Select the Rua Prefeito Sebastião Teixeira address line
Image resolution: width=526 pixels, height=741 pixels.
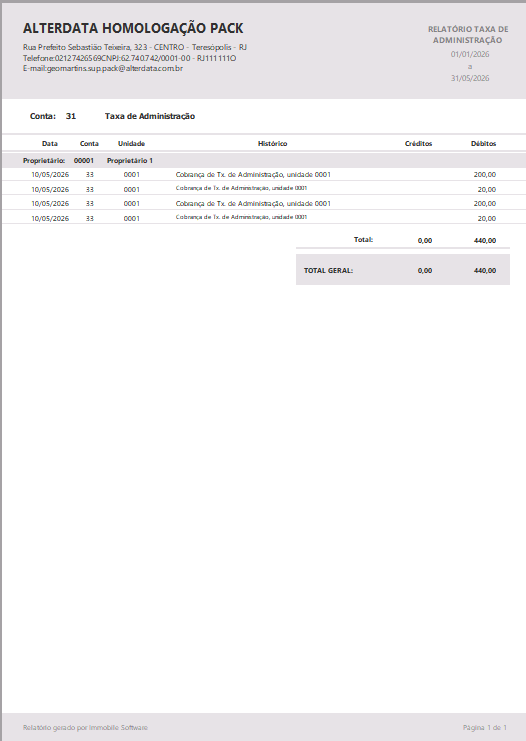pyautogui.click(x=135, y=47)
